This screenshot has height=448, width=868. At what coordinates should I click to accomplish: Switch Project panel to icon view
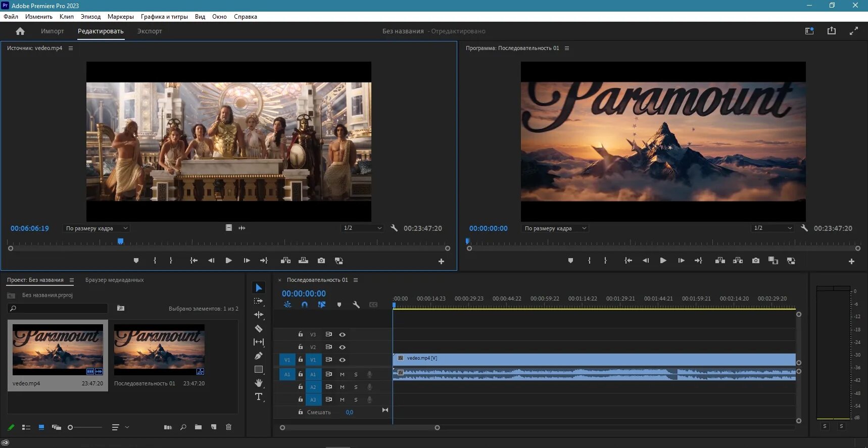point(41,427)
